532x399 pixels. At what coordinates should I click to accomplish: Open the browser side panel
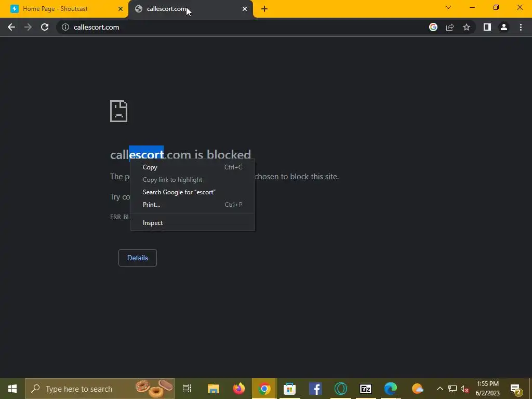[487, 27]
